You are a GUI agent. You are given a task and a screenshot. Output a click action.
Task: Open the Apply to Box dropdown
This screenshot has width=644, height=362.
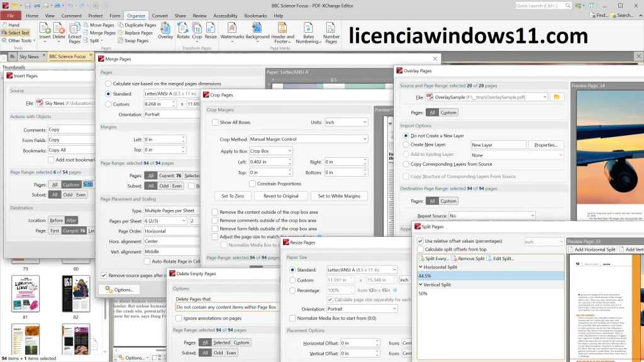(270, 151)
